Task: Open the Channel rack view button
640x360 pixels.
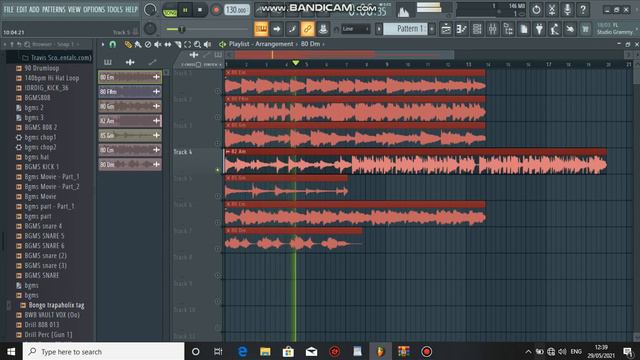Action: (477, 29)
